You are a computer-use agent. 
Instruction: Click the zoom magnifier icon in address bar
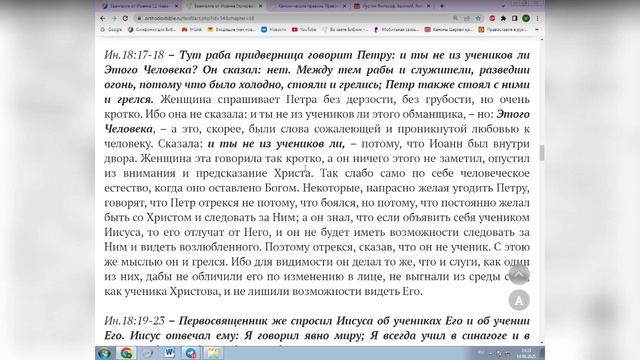point(456,18)
